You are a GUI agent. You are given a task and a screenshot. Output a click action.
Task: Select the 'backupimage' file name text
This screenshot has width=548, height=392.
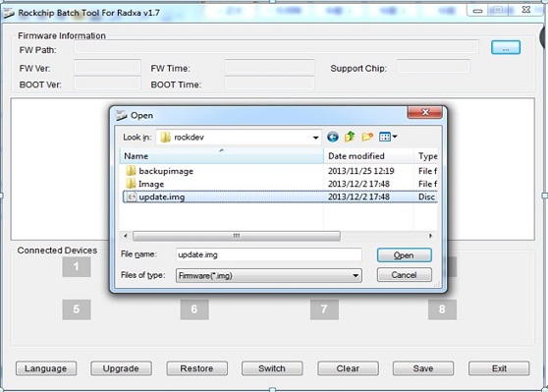pos(166,171)
